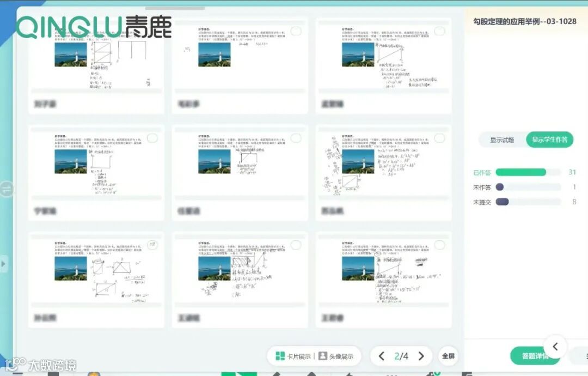The height and width of the screenshot is (376, 588).
Task: Open bottom-row center student answer card
Action: pos(240,280)
